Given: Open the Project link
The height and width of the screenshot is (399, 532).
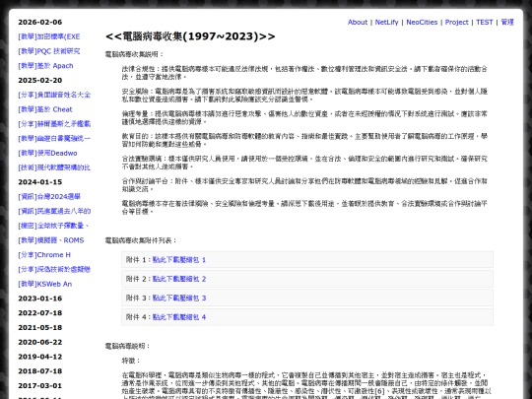Looking at the screenshot, I should coord(456,23).
